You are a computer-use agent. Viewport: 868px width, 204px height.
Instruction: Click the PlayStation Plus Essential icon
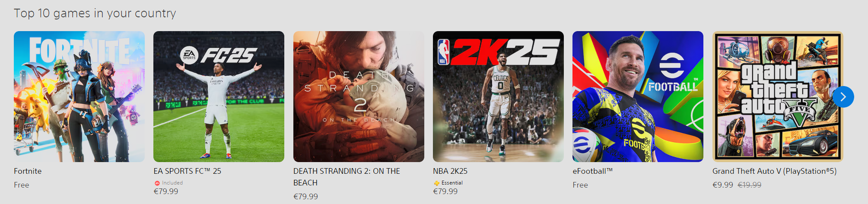pyautogui.click(x=436, y=183)
